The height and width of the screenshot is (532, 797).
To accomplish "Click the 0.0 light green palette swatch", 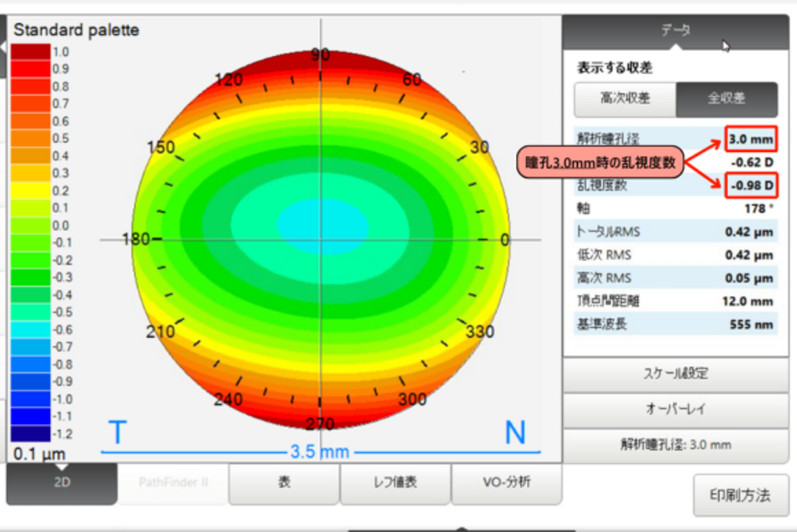I will click(31, 226).
